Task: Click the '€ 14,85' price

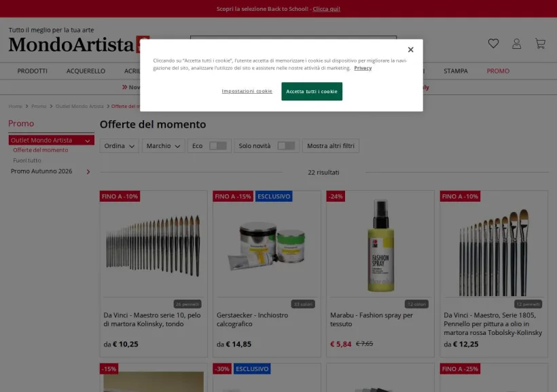Action: [238, 344]
